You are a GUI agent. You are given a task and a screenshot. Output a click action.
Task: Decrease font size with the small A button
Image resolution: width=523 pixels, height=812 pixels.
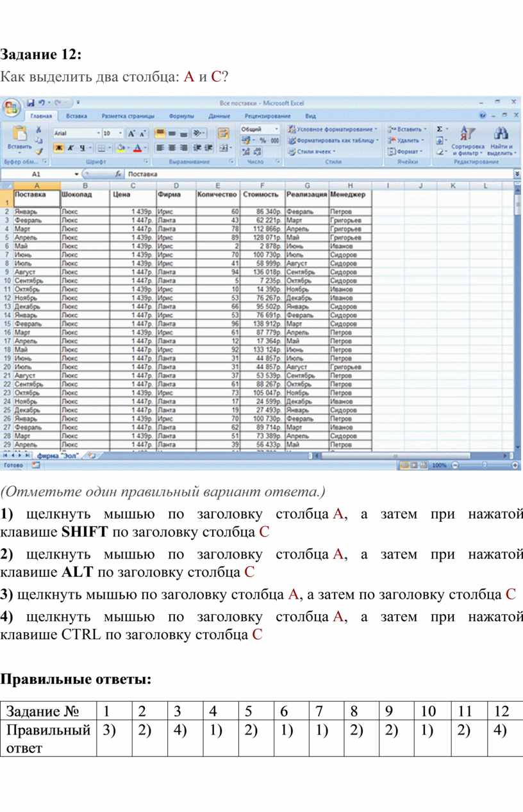point(142,133)
